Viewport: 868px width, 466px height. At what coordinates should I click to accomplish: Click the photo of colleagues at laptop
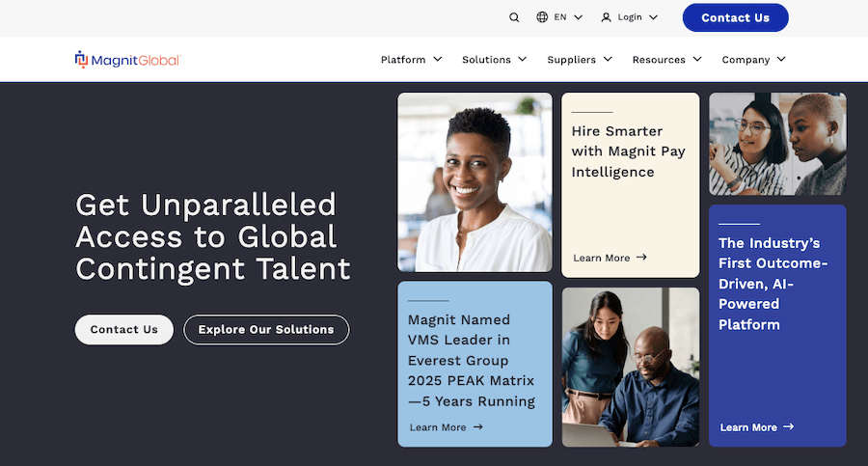[631, 367]
